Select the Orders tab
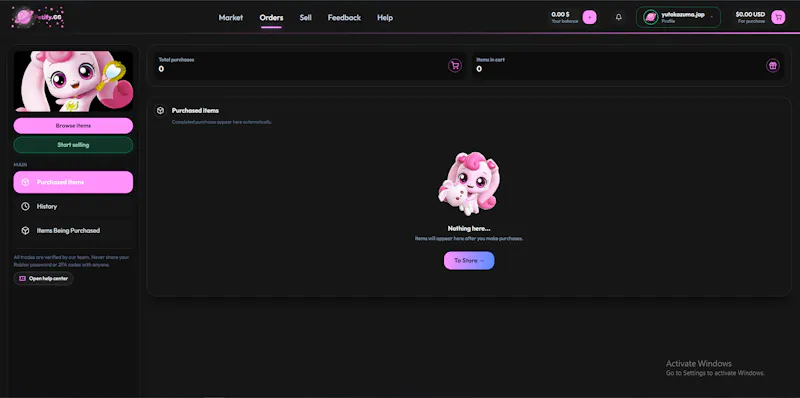The image size is (800, 398). pyautogui.click(x=271, y=17)
